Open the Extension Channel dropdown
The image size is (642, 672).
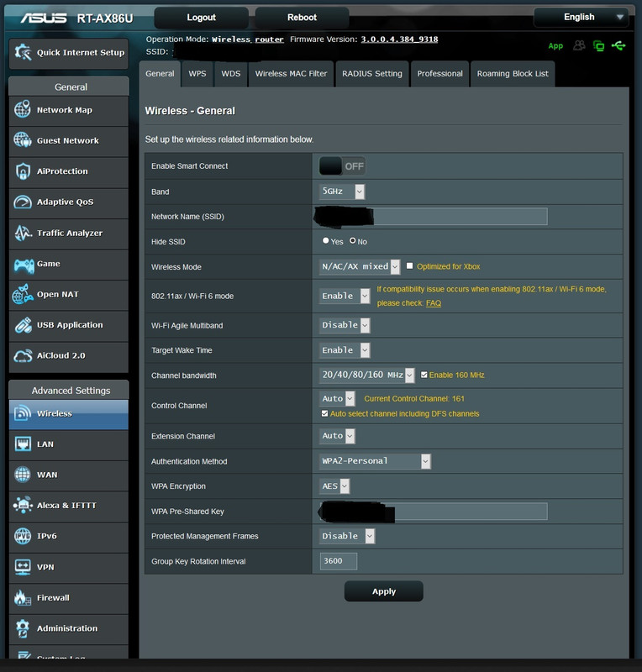pos(337,436)
